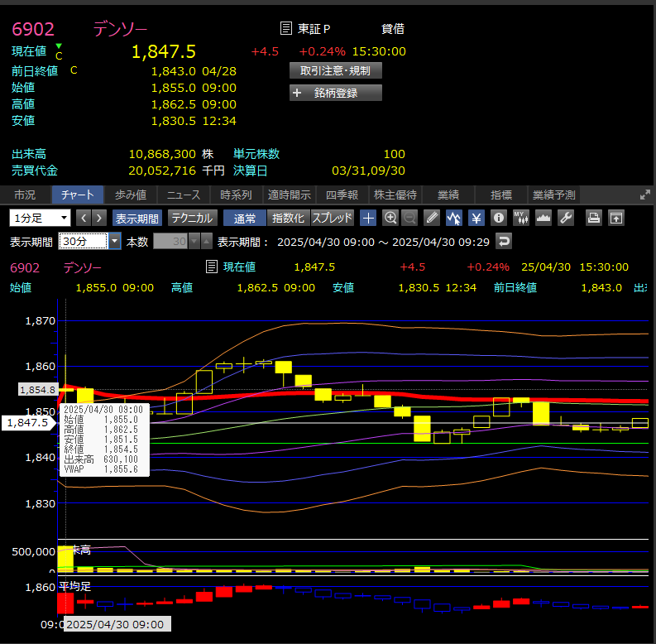This screenshot has height=644, width=656.
Task: Switch to the 時系列 tab
Action: 236,195
